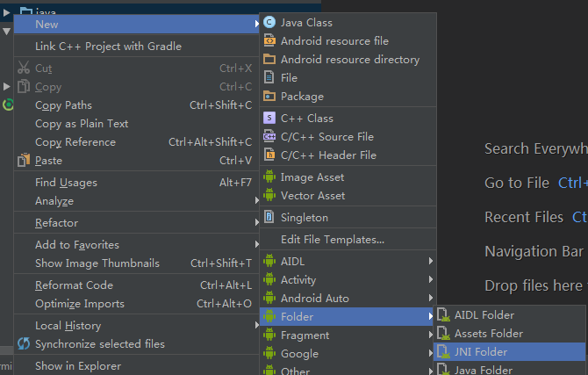Click the Java Class icon

pyautogui.click(x=269, y=23)
